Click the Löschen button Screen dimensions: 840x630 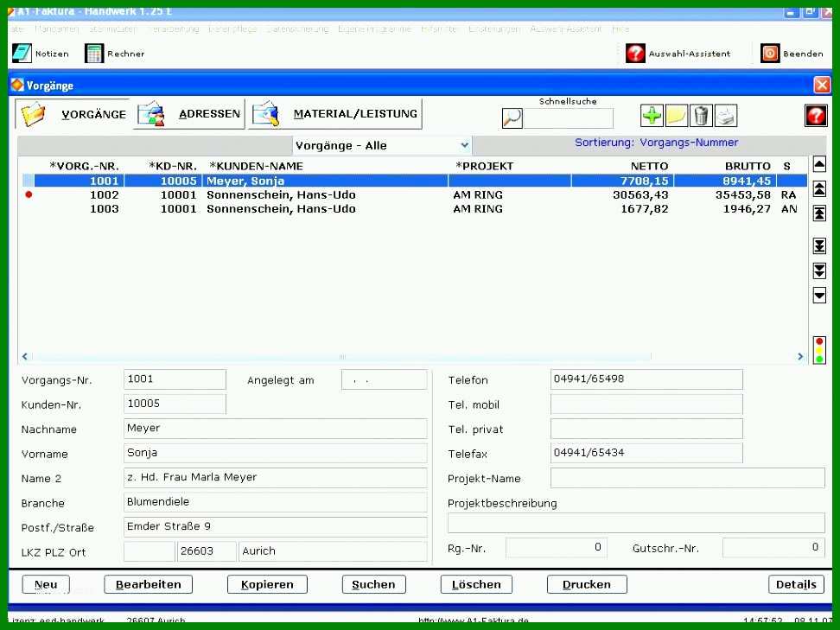pos(476,584)
